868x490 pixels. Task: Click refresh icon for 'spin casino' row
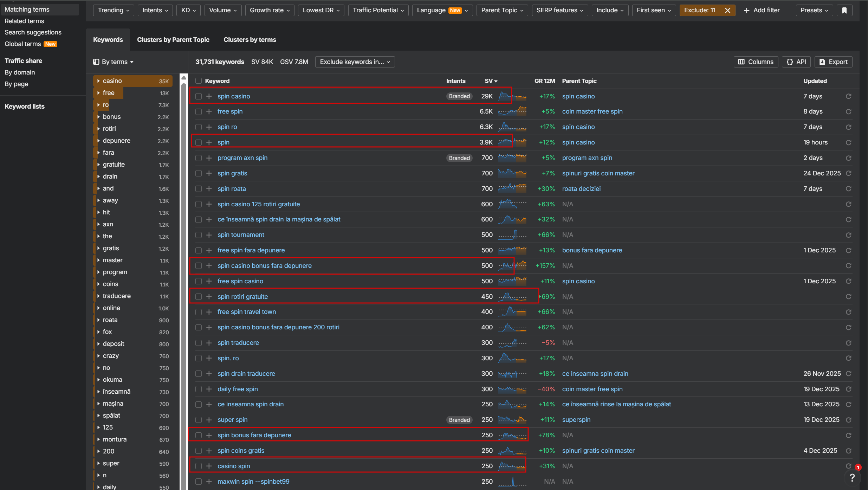848,96
